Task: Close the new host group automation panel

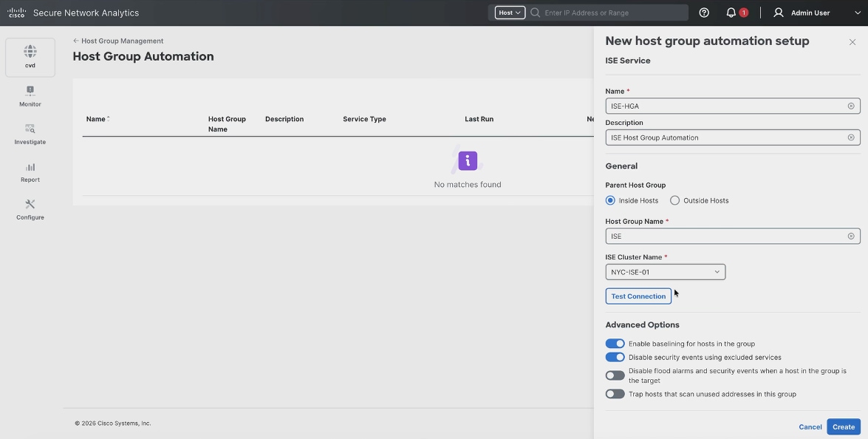Action: click(x=852, y=42)
